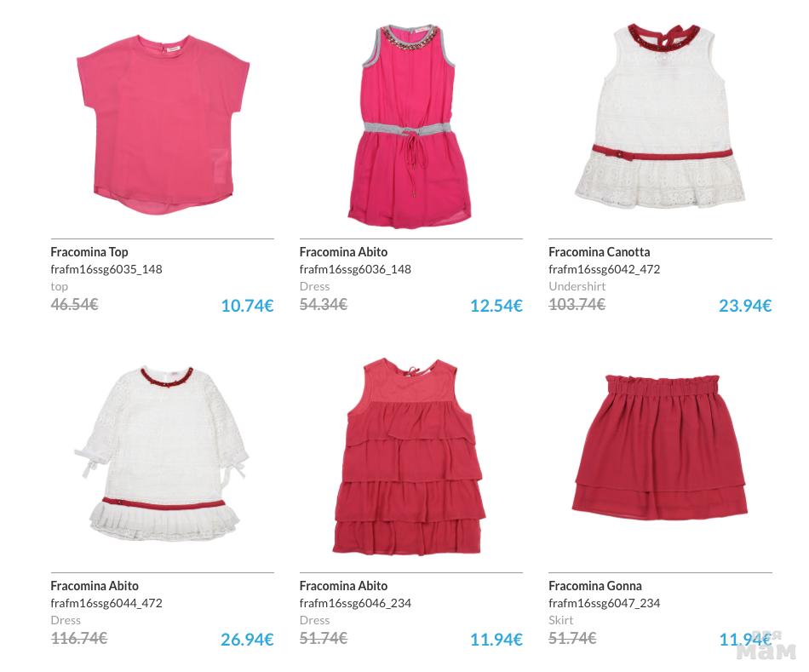Screen dimensions: 809x672
Task: Open the pink Fracomina Top product image
Action: [x=163, y=123]
